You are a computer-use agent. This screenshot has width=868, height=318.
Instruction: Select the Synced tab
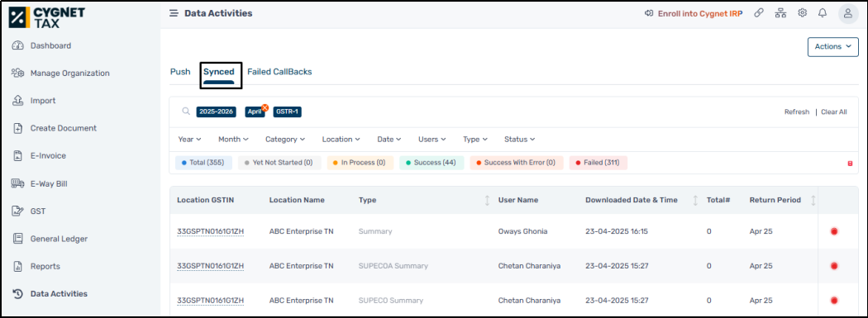pyautogui.click(x=219, y=72)
